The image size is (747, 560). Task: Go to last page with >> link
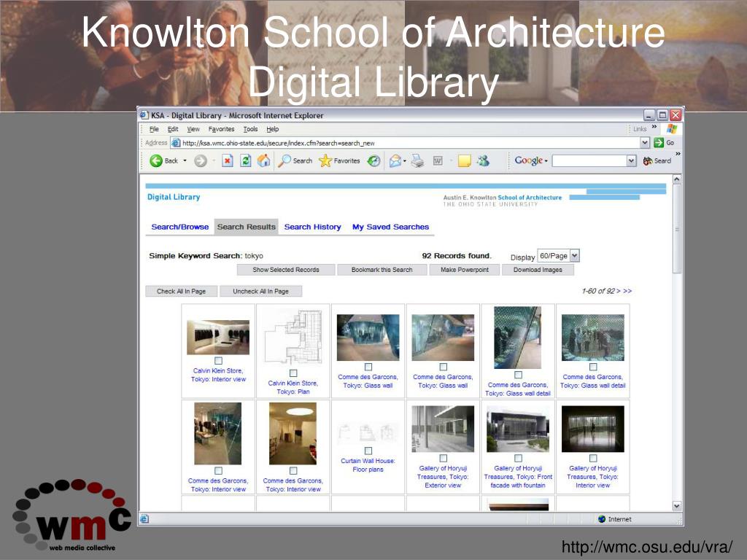click(x=627, y=291)
